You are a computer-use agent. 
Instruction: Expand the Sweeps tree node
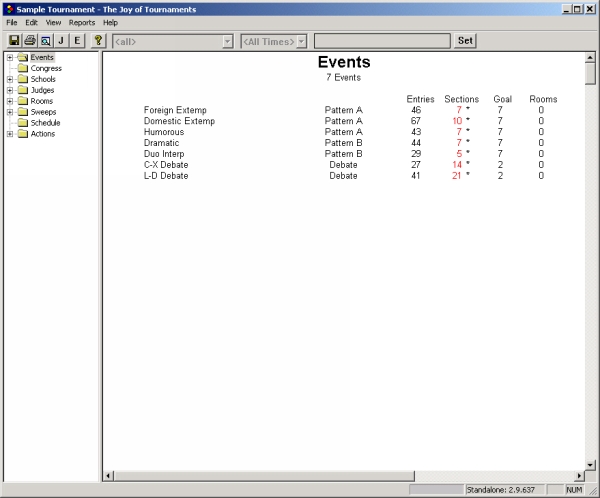[x=10, y=112]
